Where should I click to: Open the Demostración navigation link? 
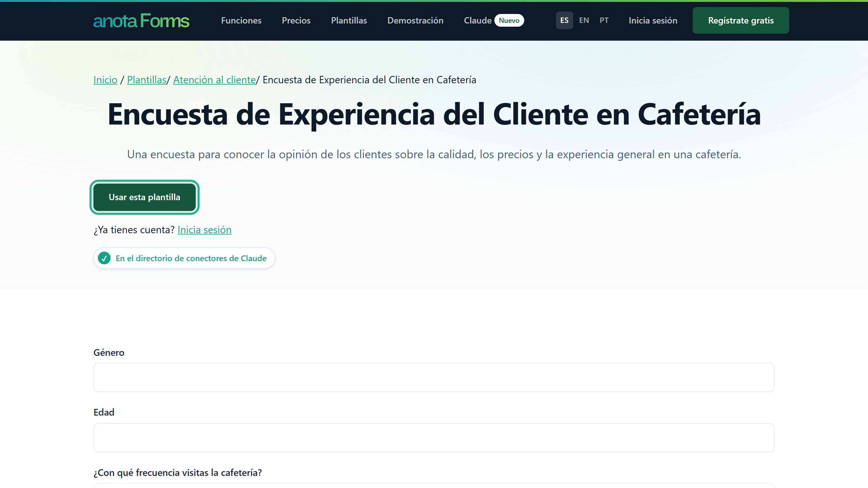click(x=415, y=20)
